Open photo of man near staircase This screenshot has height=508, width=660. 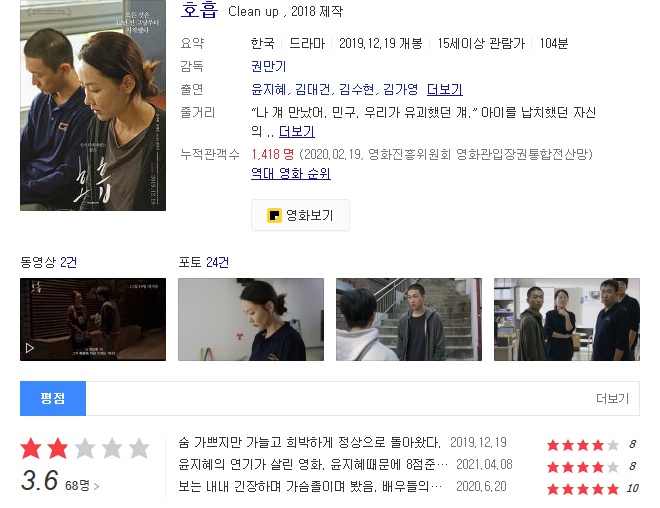(409, 319)
